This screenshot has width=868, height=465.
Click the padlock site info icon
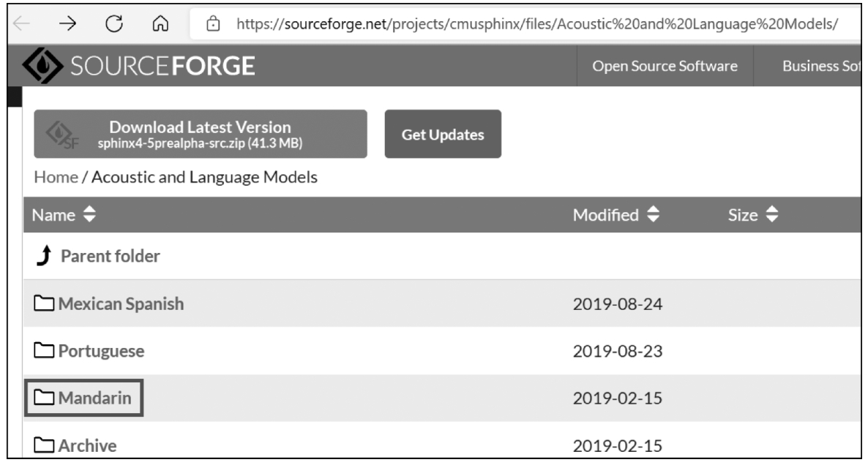point(213,23)
